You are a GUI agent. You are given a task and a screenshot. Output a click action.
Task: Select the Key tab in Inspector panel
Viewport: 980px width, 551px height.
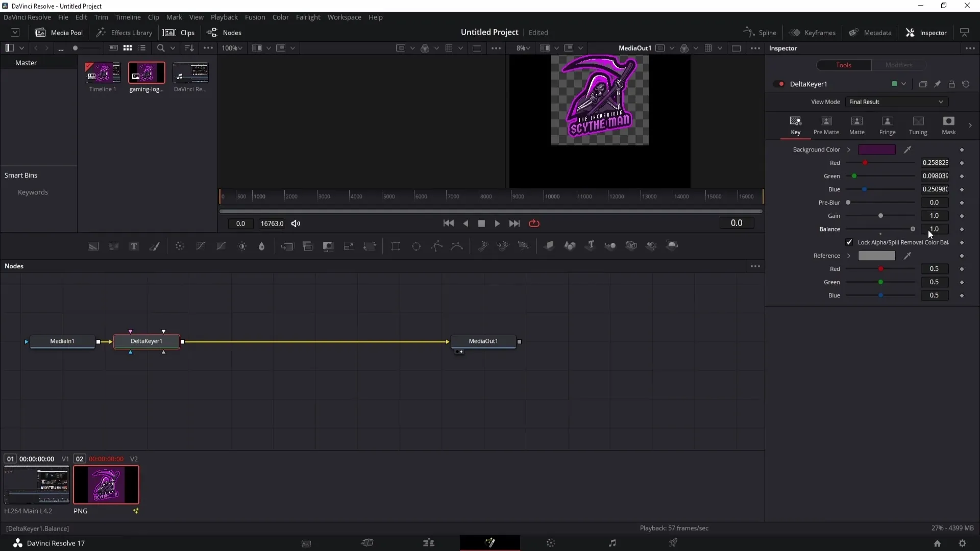(x=796, y=125)
